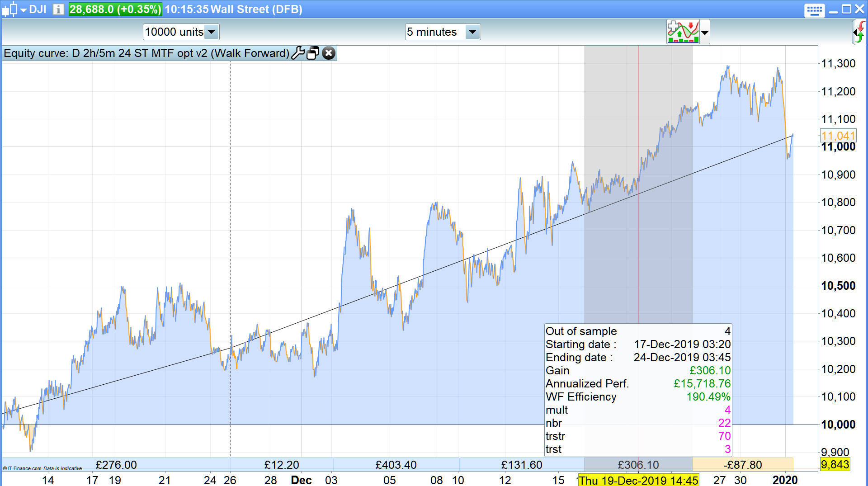Click the Wall Street (DFB) title
868x486 pixels.
coord(256,9)
